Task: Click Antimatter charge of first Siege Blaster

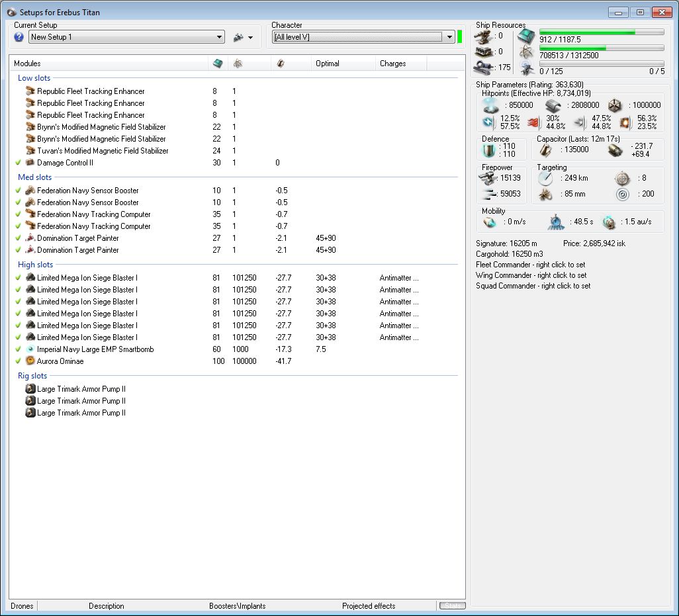Action: click(x=399, y=278)
